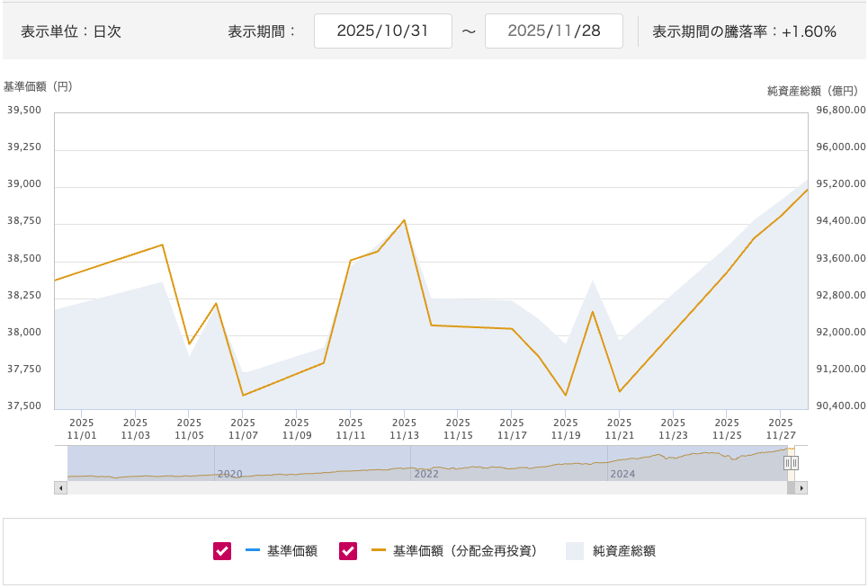The height and width of the screenshot is (588, 868).
Task: Uncheck the 基準価額 checkbox
Action: pyautogui.click(x=222, y=551)
